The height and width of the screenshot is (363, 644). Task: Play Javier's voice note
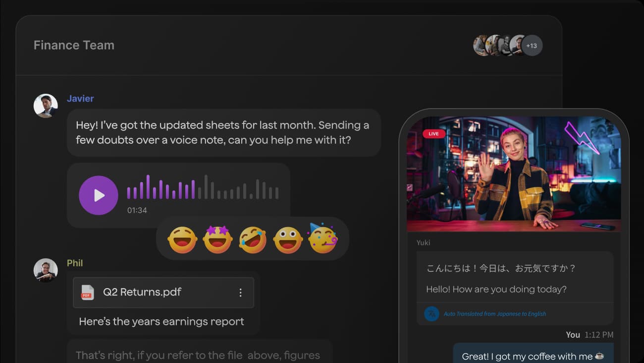(99, 195)
